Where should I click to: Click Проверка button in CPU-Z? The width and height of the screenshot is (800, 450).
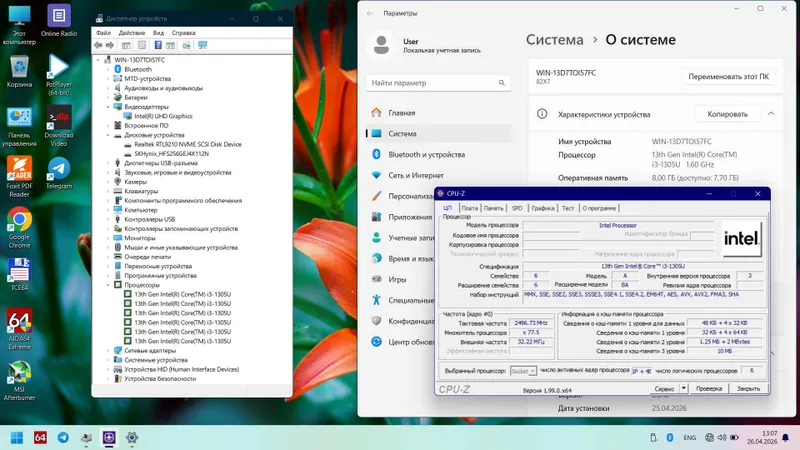709,389
